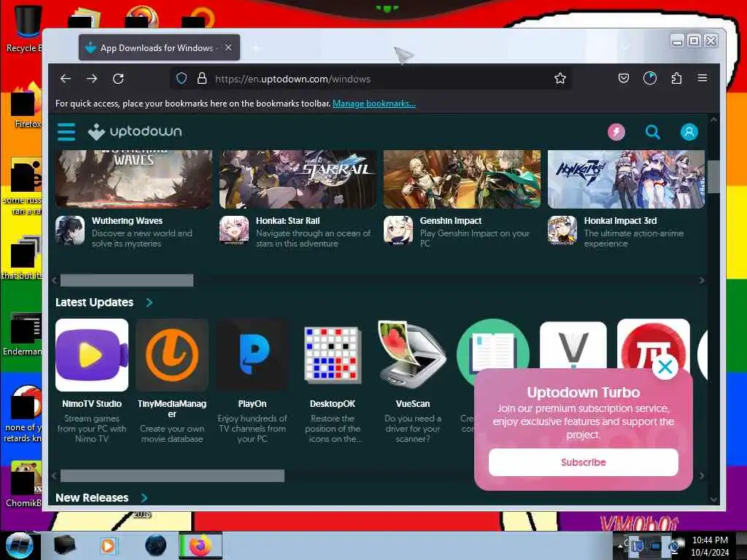Open the Honkai Impact 3rd banner image
Screen dimensions: 747x560
(626, 179)
